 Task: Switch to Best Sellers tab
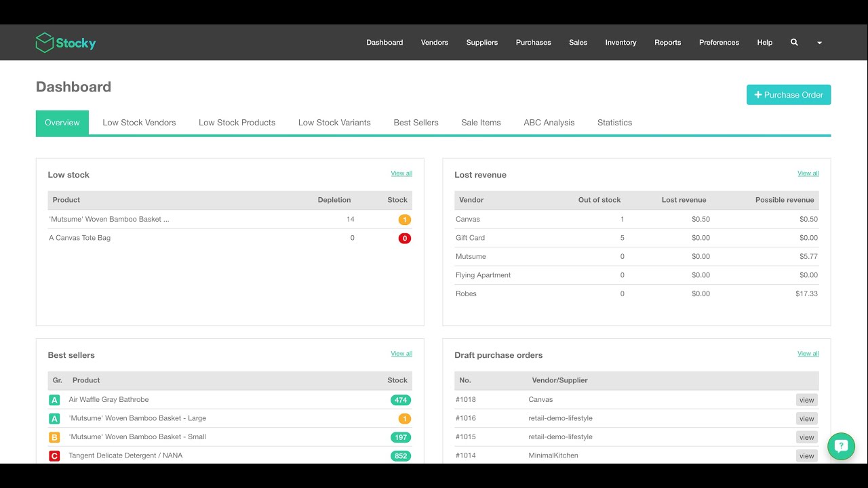416,123
